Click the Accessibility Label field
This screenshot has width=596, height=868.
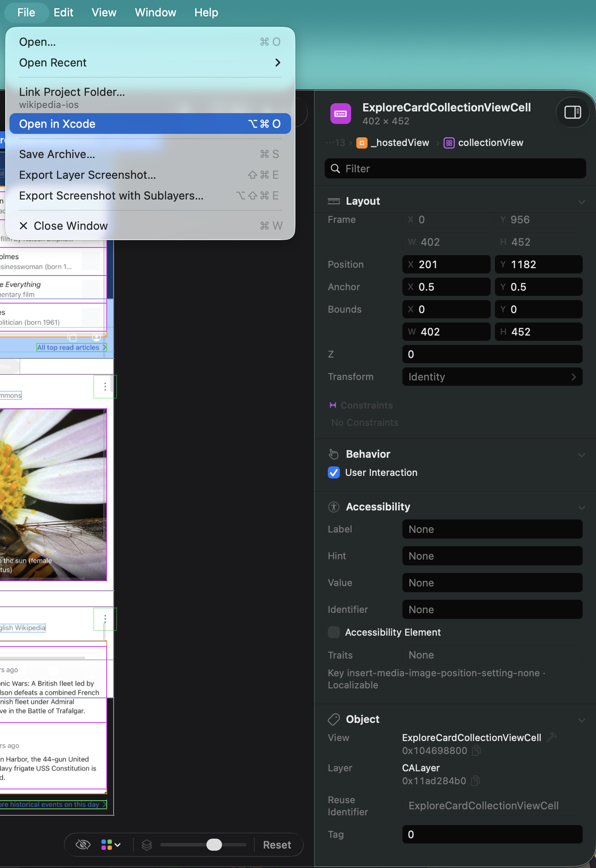click(492, 529)
